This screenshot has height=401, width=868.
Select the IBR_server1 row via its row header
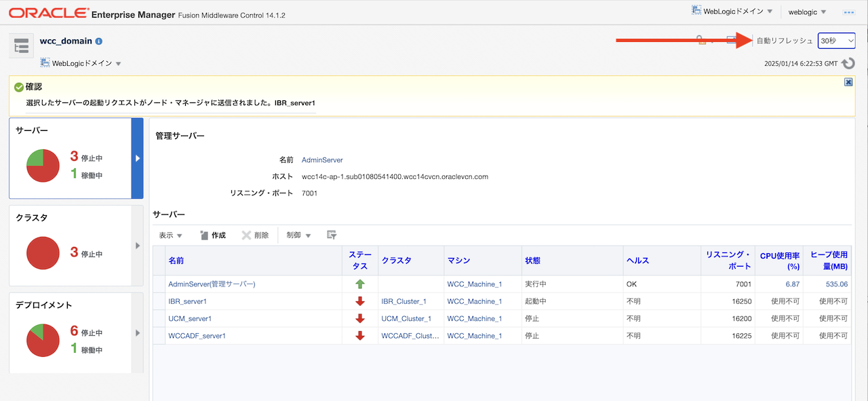pyautogui.click(x=159, y=301)
